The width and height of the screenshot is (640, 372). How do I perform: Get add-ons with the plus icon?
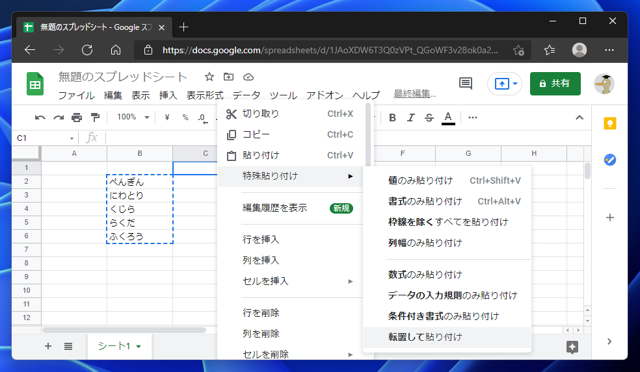point(610,217)
